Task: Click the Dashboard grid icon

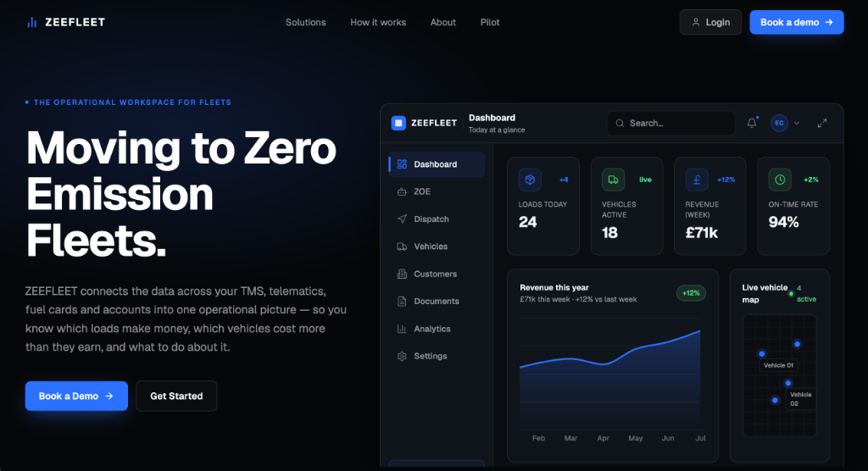Action: [x=402, y=164]
